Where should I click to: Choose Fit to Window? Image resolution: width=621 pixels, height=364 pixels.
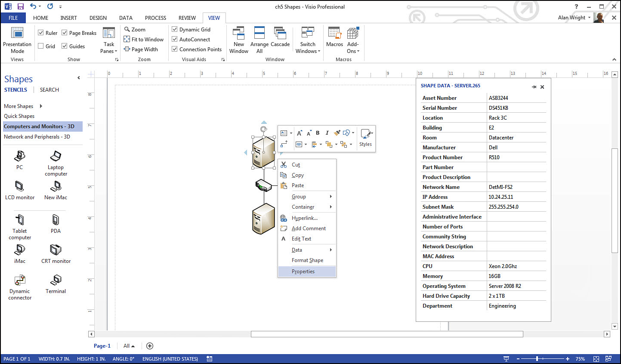pos(144,39)
